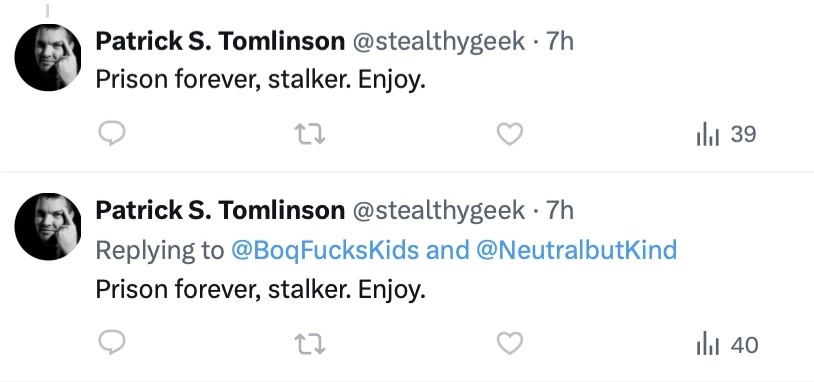Reply to the tweet with 39 views
The width and height of the screenshot is (814, 382).
(112, 134)
